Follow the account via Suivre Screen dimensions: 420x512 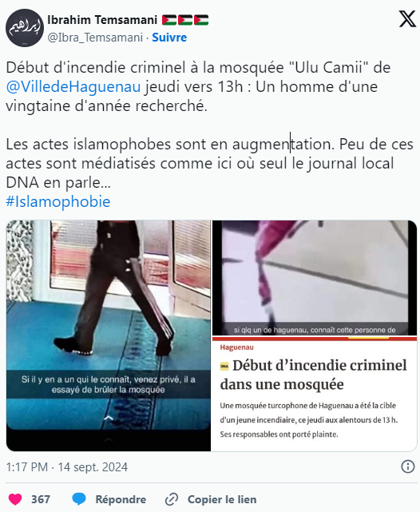[169, 38]
